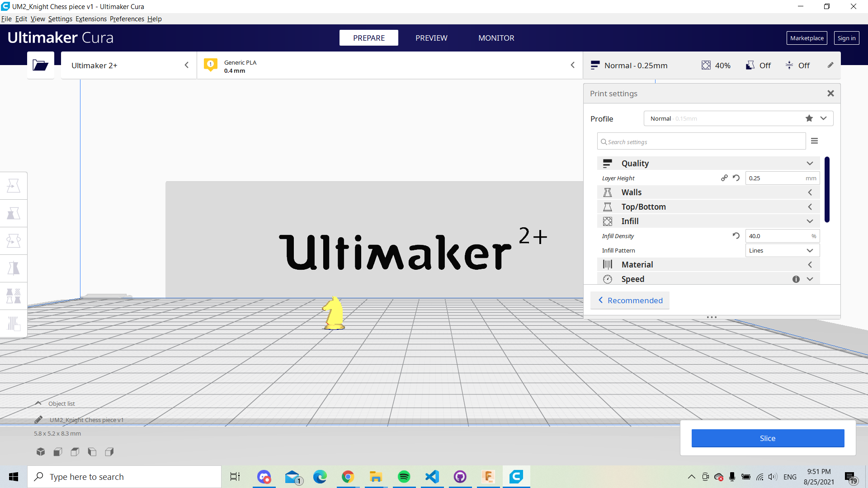Screen dimensions: 868x488
Task: Collapse the Object list
Action: (55, 404)
